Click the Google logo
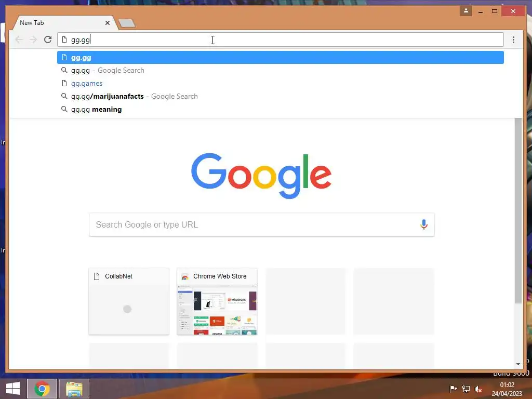This screenshot has width=532, height=399. [x=261, y=176]
